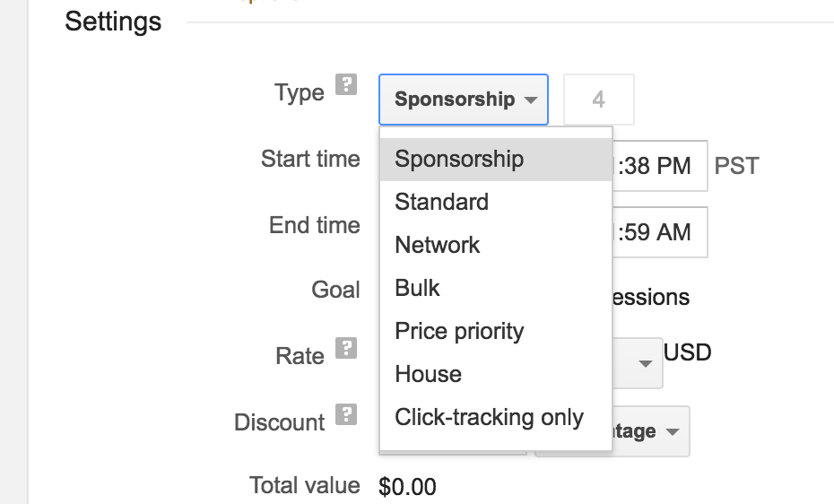Viewport: 834px width, 504px height.
Task: Click the help icon beside Rate
Action: tap(345, 348)
